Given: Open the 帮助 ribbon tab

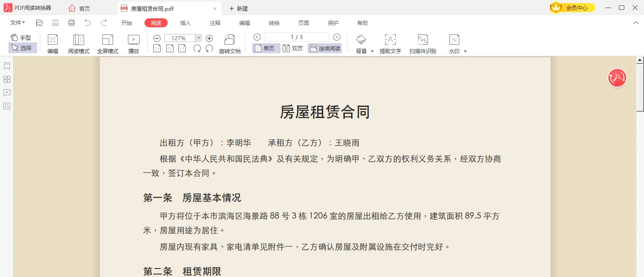Looking at the screenshot, I should (x=363, y=23).
